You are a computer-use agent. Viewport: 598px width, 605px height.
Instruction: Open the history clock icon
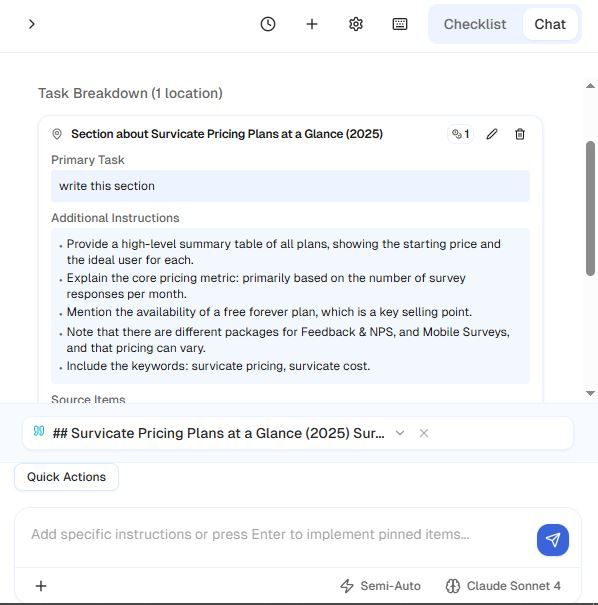(267, 24)
